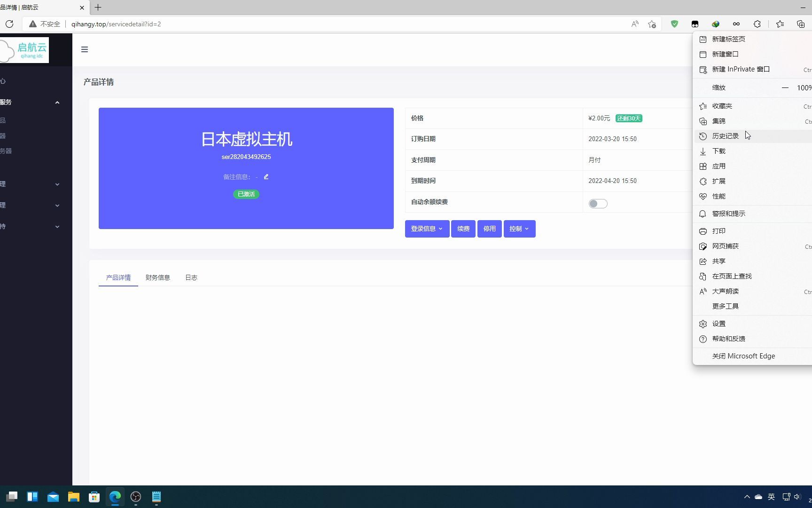Screen dimensions: 812x508
Task: Open a new tab with plus button
Action: coord(98,8)
